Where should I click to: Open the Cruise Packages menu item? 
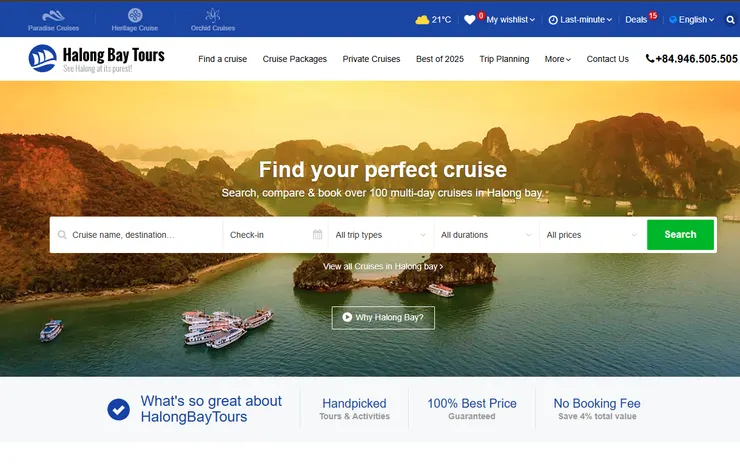pos(294,59)
